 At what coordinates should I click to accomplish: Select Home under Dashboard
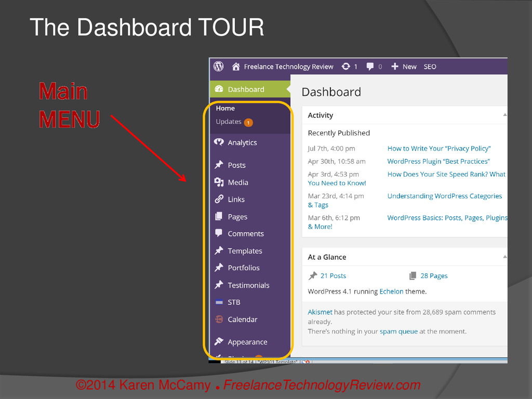click(x=225, y=108)
